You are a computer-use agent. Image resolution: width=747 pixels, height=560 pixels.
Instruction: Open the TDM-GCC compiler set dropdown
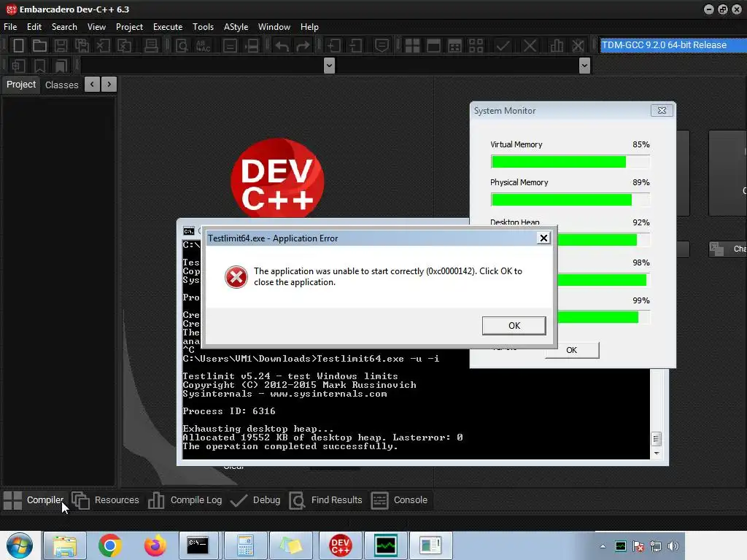tap(673, 45)
